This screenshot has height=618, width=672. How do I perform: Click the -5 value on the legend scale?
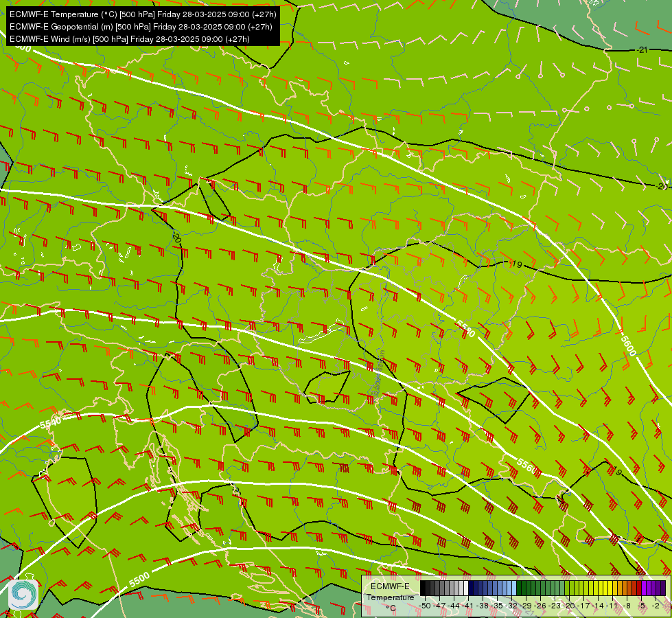642,606
